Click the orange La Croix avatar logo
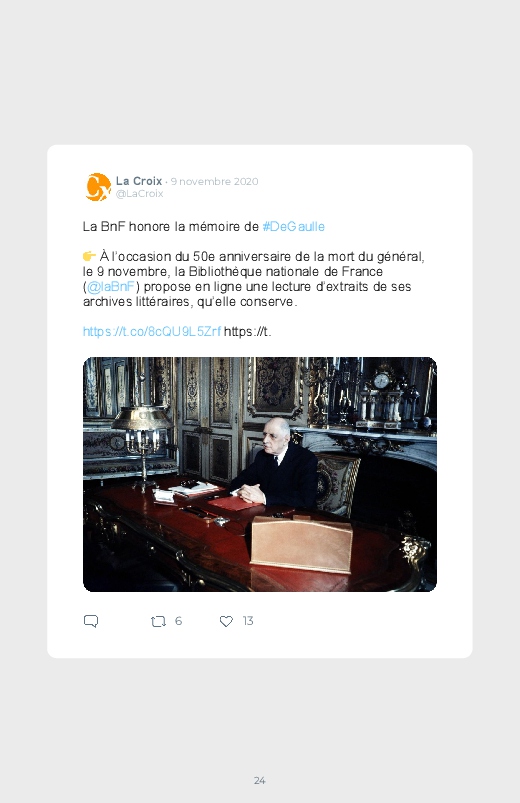The height and width of the screenshot is (803, 520). tap(98, 187)
